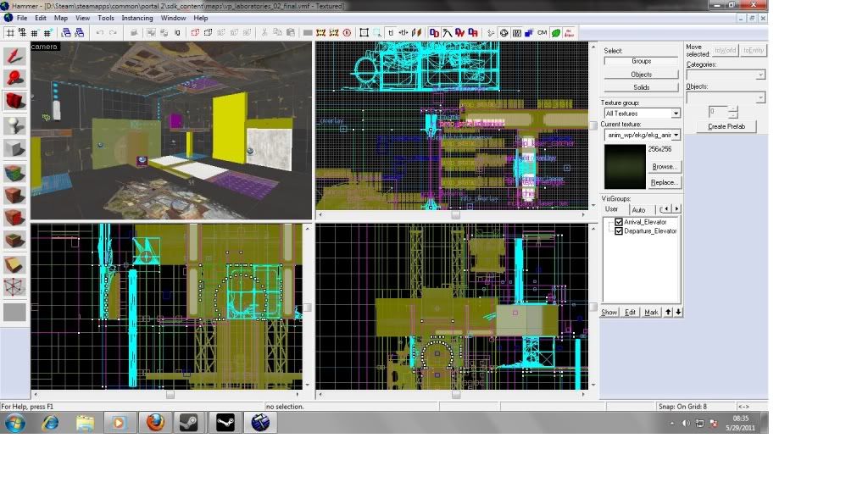The width and height of the screenshot is (868, 488).
Task: Open the Window menu
Action: (173, 18)
